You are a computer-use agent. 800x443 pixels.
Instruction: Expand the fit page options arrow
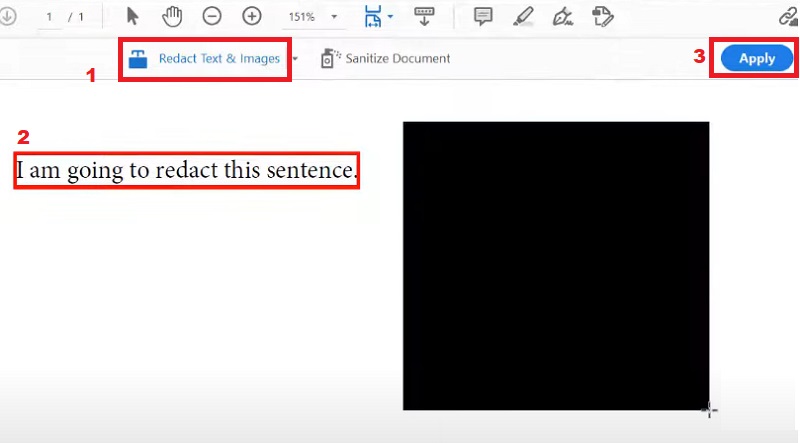pos(390,16)
